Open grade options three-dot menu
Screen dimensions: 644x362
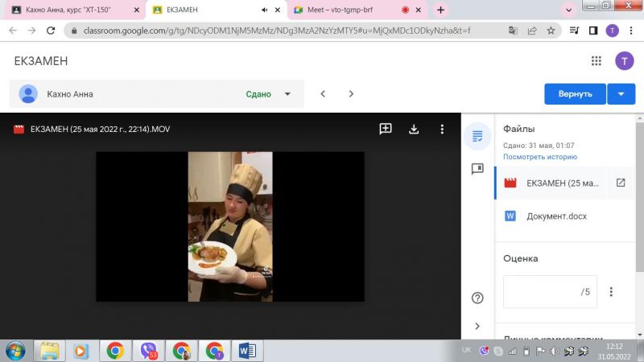click(611, 292)
